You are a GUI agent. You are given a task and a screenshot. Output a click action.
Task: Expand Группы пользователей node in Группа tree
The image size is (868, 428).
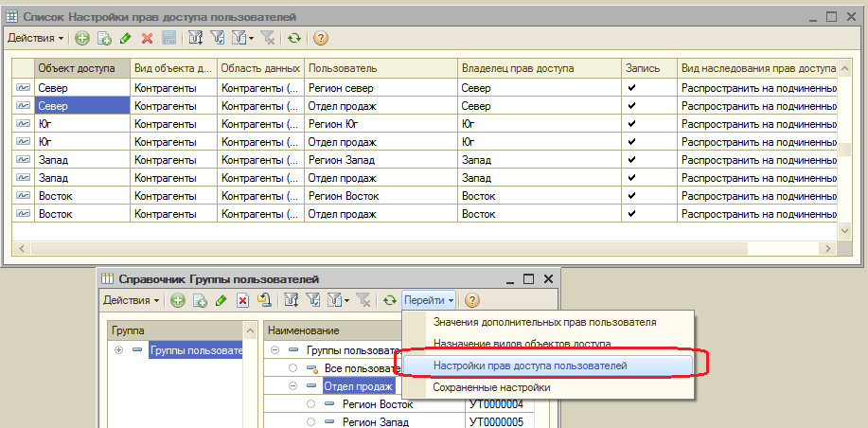click(x=118, y=350)
